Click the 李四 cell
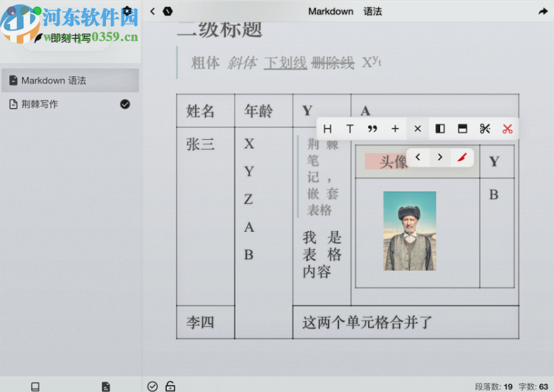This screenshot has height=392, width=554. coord(205,322)
